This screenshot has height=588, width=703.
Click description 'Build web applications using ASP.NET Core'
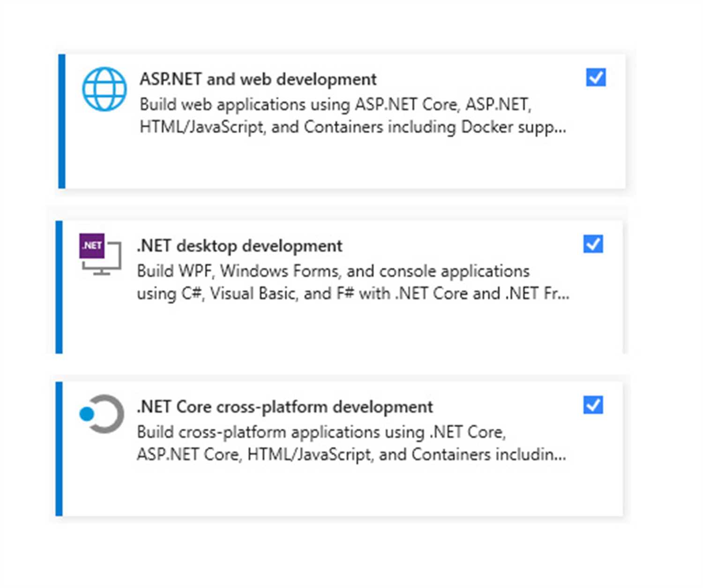tap(299, 105)
